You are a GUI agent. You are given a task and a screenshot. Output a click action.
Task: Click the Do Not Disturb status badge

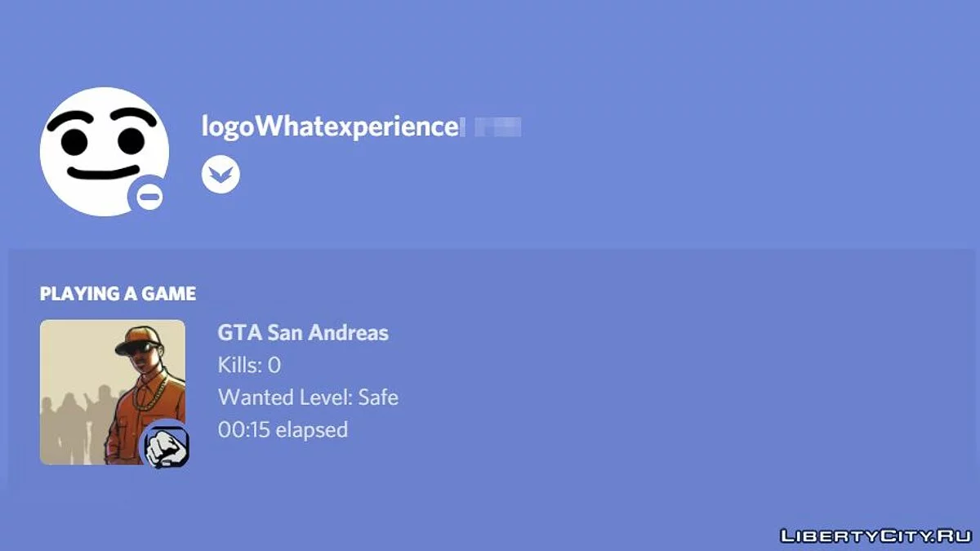click(149, 197)
